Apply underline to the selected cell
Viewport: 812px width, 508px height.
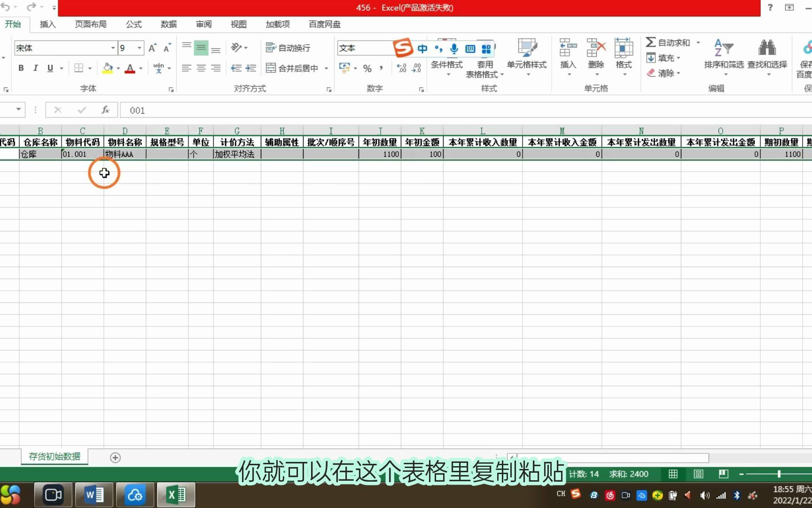49,68
